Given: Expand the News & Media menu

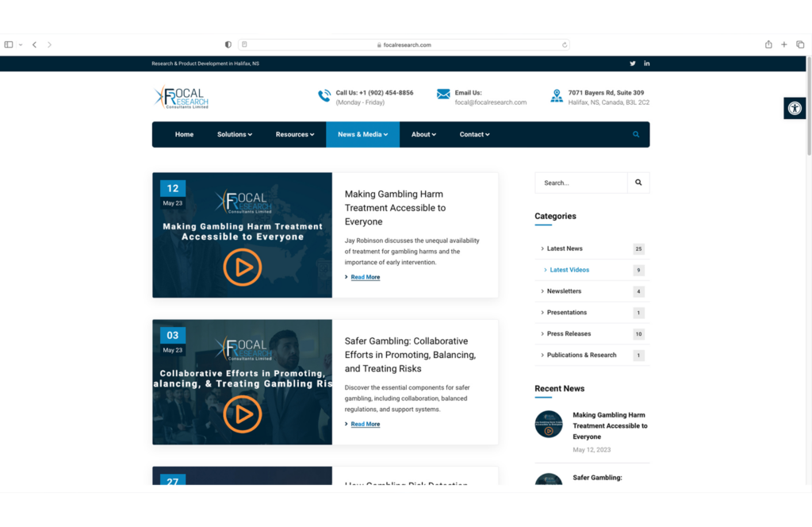Looking at the screenshot, I should tap(362, 135).
